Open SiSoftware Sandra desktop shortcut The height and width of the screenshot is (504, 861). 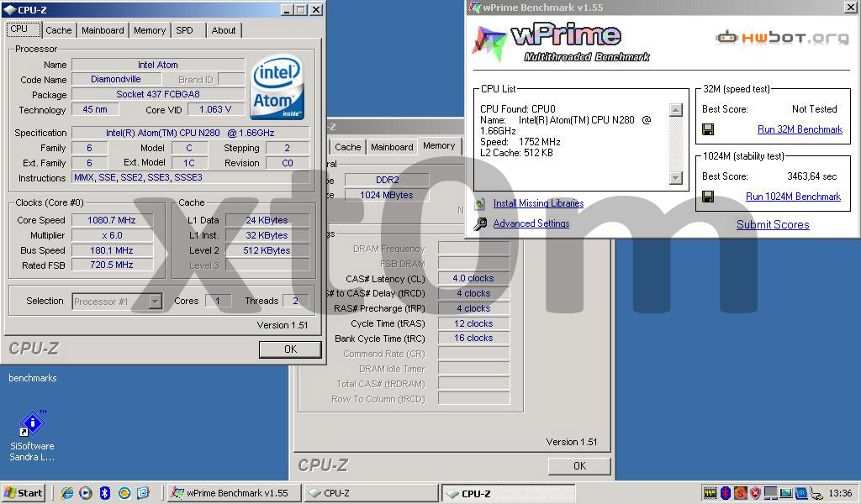coord(33,435)
